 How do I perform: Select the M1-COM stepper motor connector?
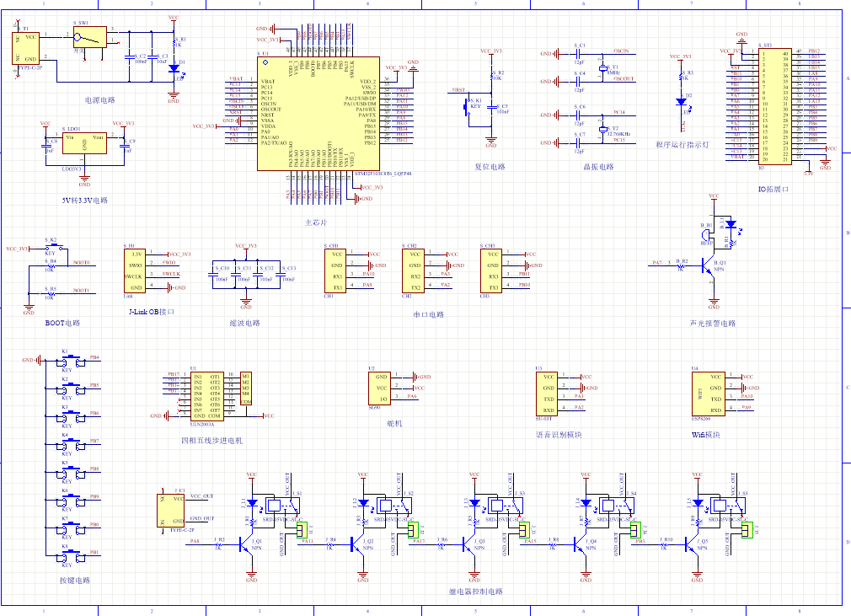(246, 388)
